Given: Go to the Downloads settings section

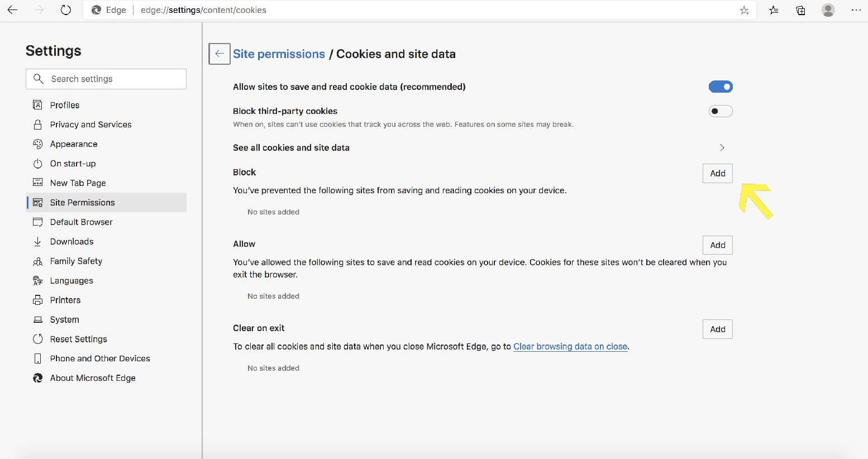Looking at the screenshot, I should 71,241.
